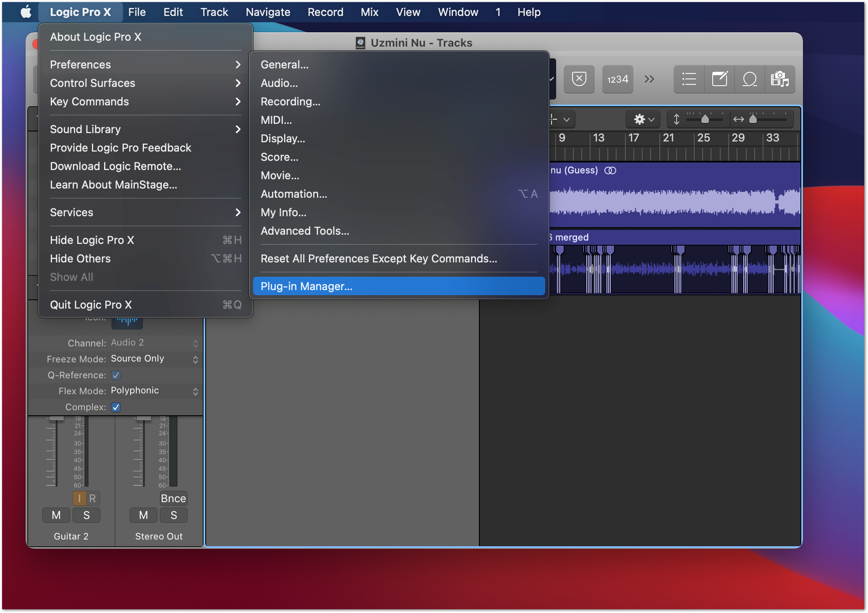
Task: Choose Hide Others
Action: pos(146,259)
